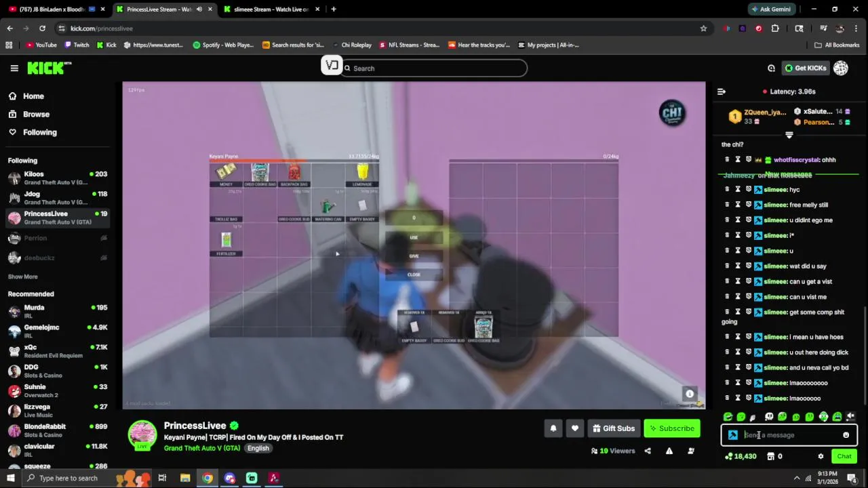Click the KICK logo
This screenshot has width=868, height=488.
pos(49,68)
